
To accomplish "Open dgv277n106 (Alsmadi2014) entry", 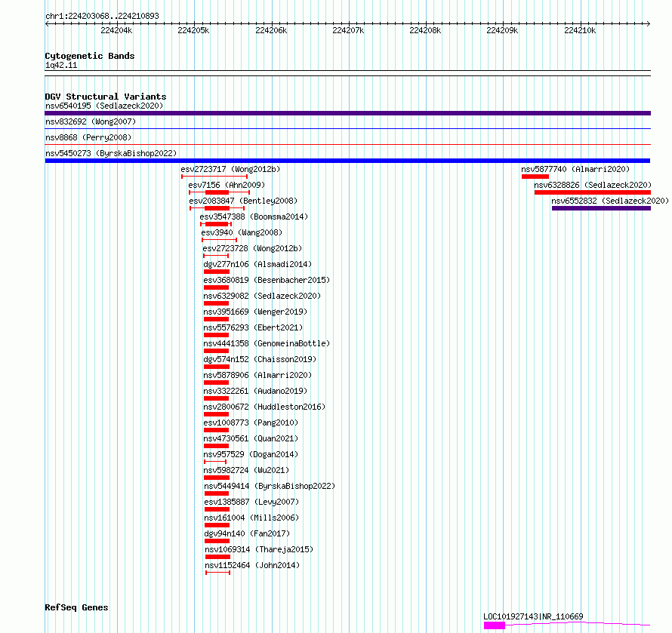I will [x=257, y=264].
